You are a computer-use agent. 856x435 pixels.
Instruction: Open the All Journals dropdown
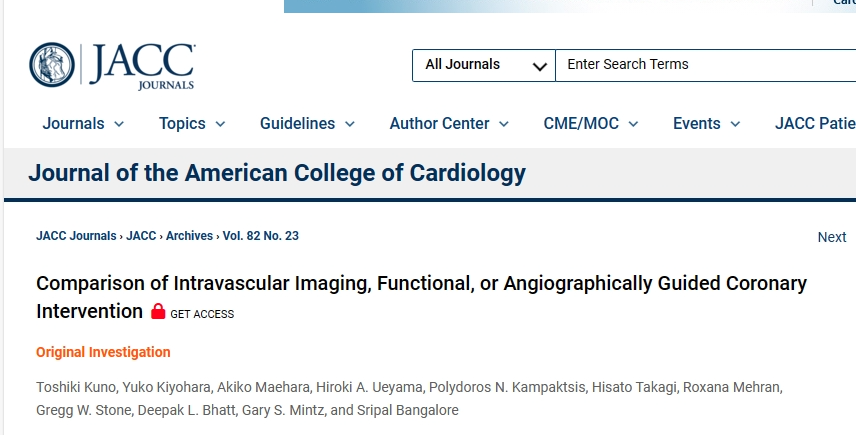coord(484,65)
